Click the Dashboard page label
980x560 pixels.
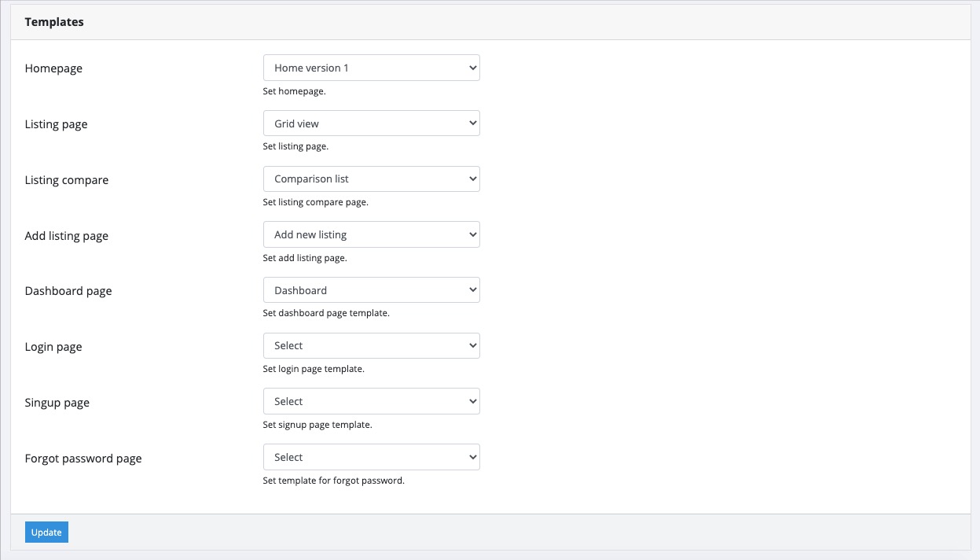pos(68,291)
